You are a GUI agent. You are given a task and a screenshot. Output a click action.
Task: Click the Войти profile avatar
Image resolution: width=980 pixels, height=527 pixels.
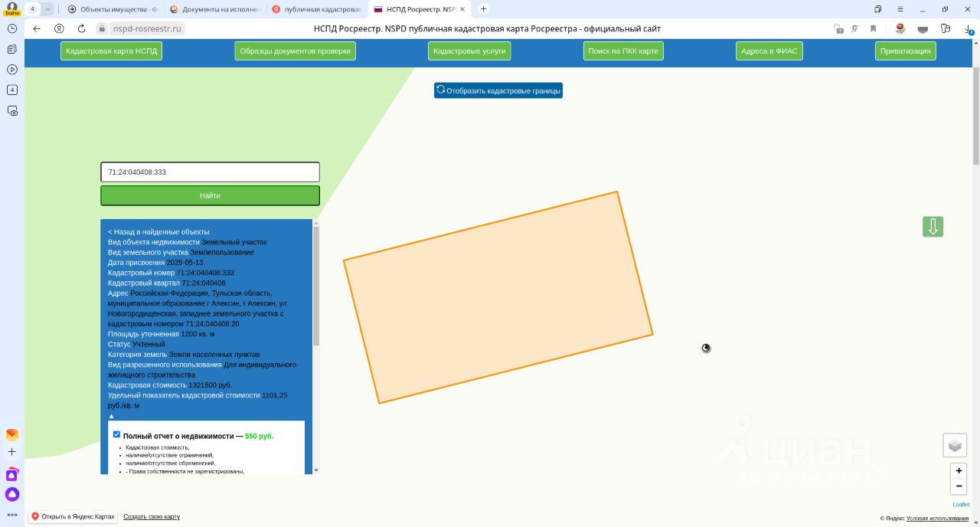click(11, 9)
